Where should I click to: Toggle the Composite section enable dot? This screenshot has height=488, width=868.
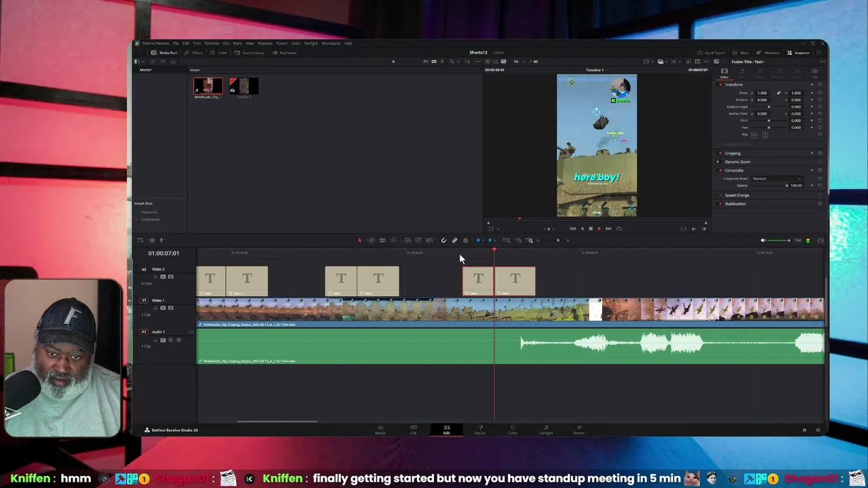click(x=720, y=170)
